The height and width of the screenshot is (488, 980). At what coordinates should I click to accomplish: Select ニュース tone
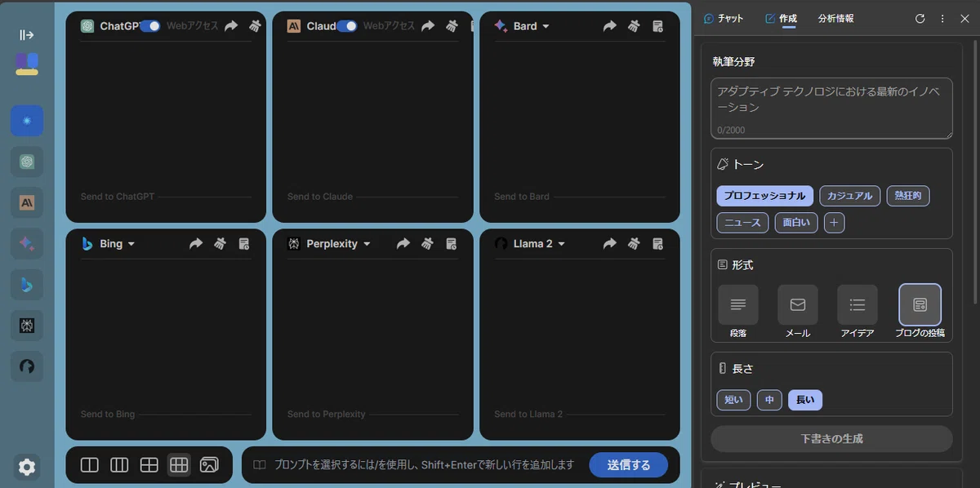[x=742, y=222]
